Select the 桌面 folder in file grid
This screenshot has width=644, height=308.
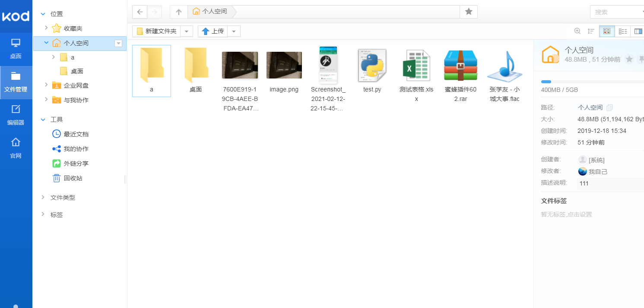point(196,71)
